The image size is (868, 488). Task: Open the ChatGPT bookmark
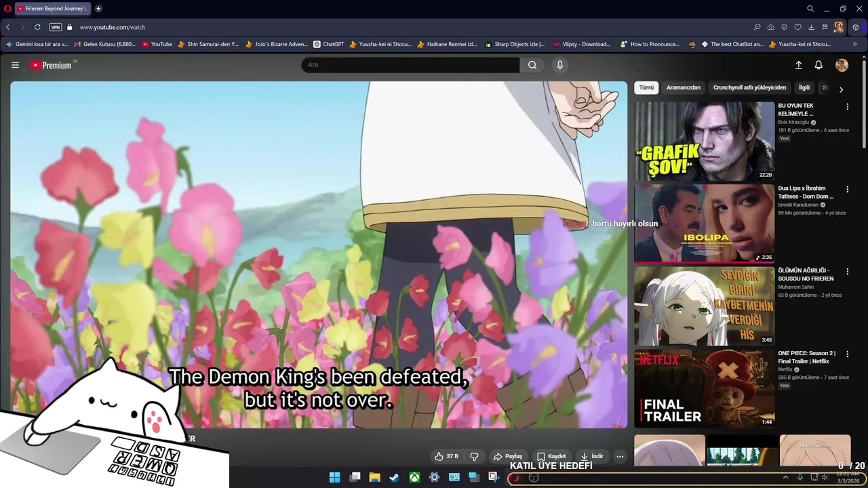(x=328, y=44)
